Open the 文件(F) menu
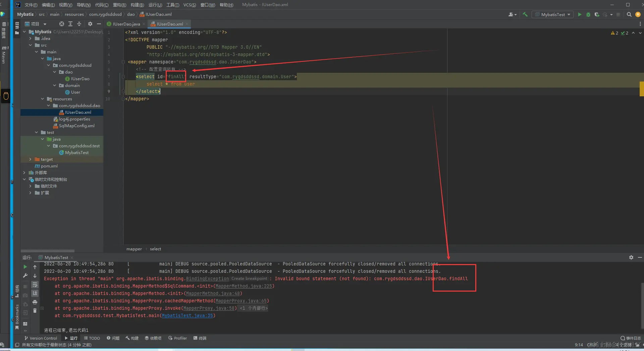This screenshot has width=644, height=351. [x=31, y=5]
